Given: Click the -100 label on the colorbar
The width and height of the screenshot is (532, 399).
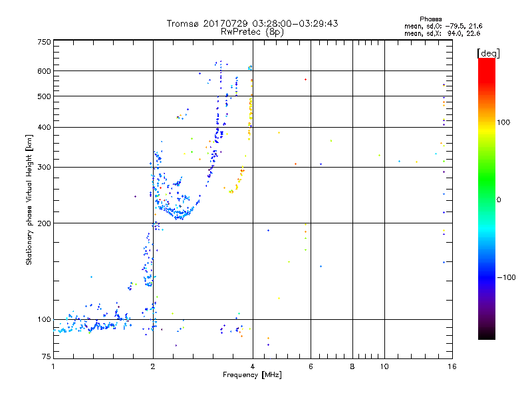Looking at the screenshot, I should pyautogui.click(x=506, y=277).
